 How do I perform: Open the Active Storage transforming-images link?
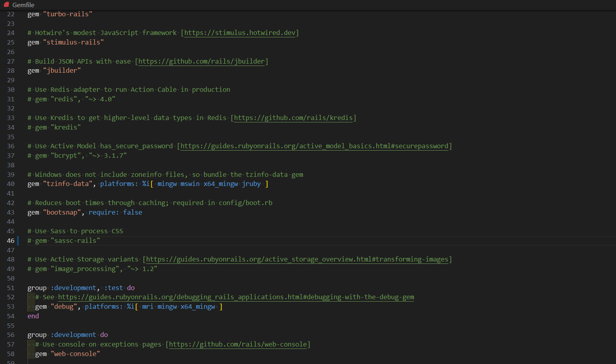(x=297, y=259)
